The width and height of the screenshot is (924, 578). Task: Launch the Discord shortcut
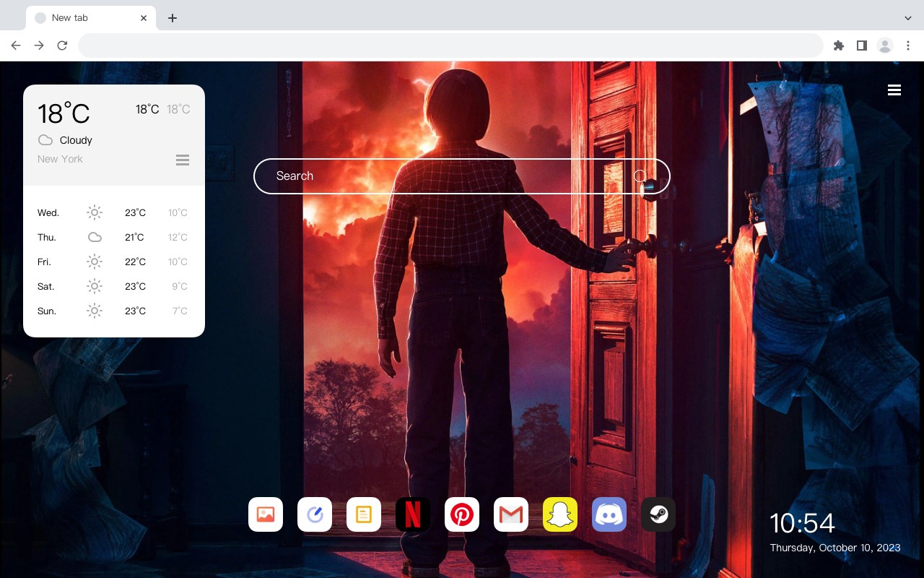[609, 514]
